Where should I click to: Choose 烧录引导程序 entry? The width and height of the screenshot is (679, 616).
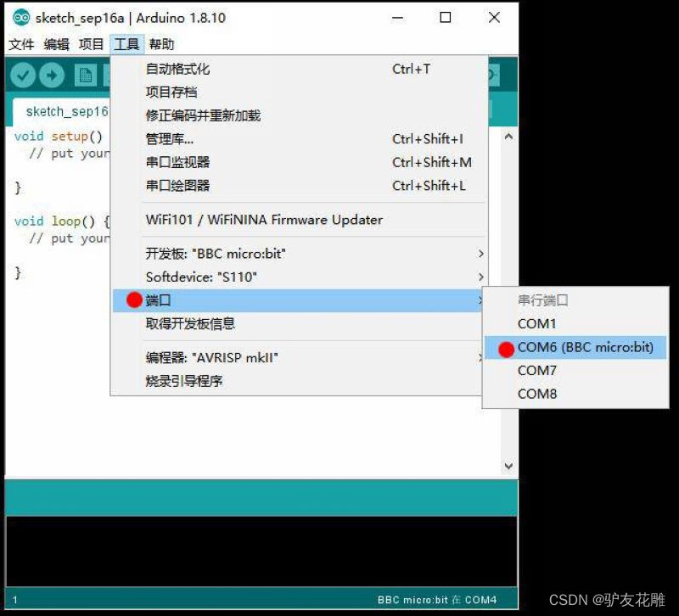[298, 381]
